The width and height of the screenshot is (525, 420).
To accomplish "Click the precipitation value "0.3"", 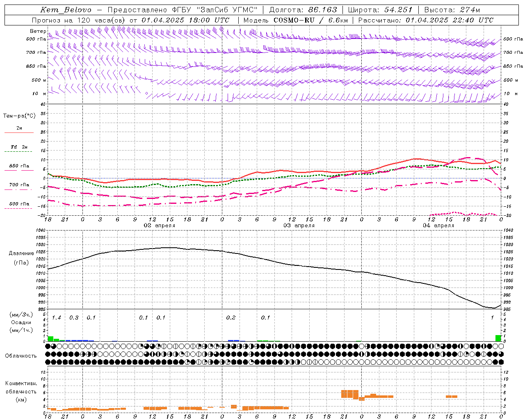I will [x=74, y=318].
